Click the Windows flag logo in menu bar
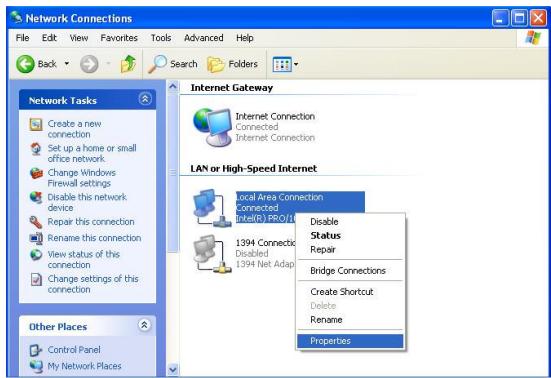The width and height of the screenshot is (551, 378). pyautogui.click(x=533, y=38)
